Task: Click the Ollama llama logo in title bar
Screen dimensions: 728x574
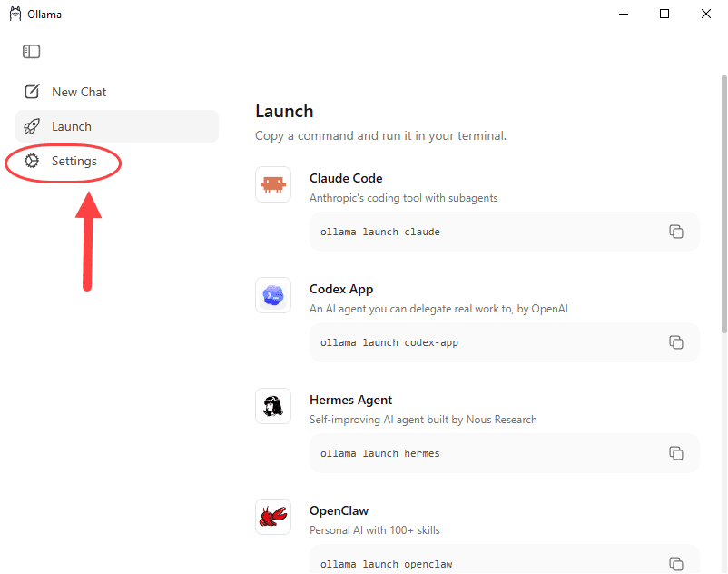Action: [x=15, y=14]
